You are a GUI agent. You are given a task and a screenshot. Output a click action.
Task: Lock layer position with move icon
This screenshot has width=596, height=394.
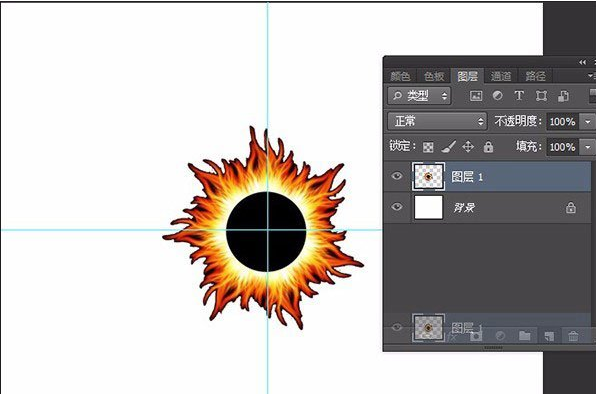tap(468, 147)
